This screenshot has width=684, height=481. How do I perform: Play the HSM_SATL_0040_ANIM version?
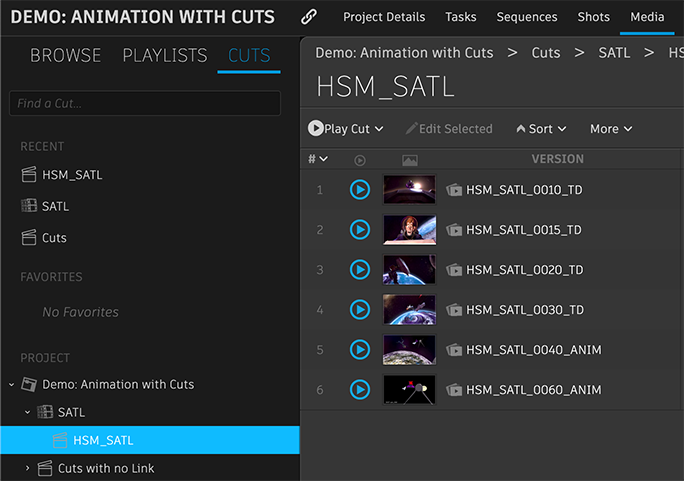coord(359,350)
